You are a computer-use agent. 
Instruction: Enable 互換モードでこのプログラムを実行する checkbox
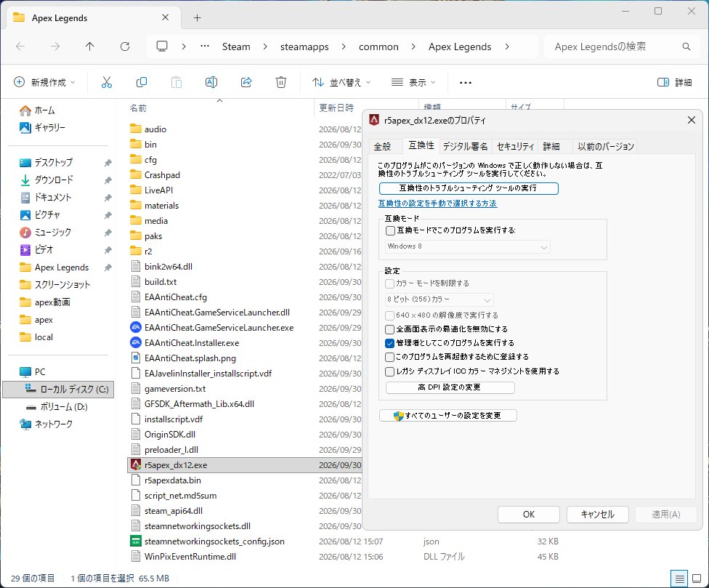(390, 230)
